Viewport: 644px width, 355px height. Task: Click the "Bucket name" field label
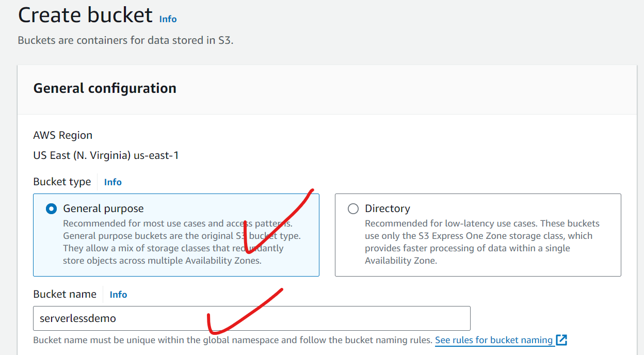(65, 294)
